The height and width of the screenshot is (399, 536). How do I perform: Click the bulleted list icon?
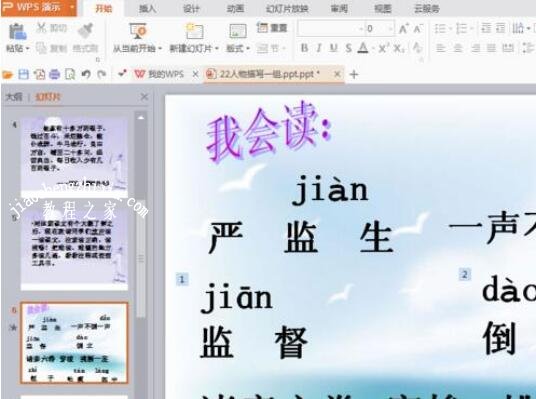440,29
